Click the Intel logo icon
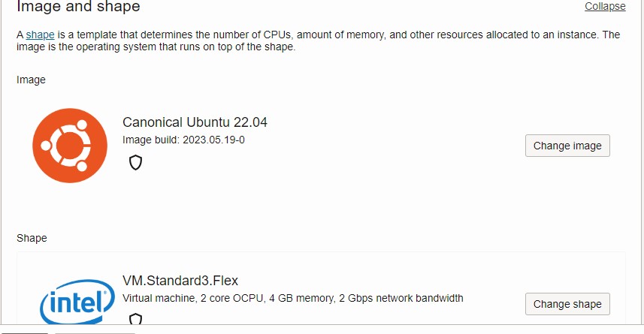Screen dimensions: 644x334 [71, 305]
